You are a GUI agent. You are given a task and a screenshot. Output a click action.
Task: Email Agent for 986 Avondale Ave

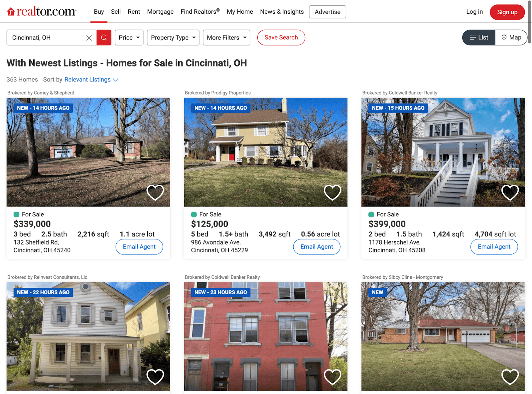[x=317, y=247]
